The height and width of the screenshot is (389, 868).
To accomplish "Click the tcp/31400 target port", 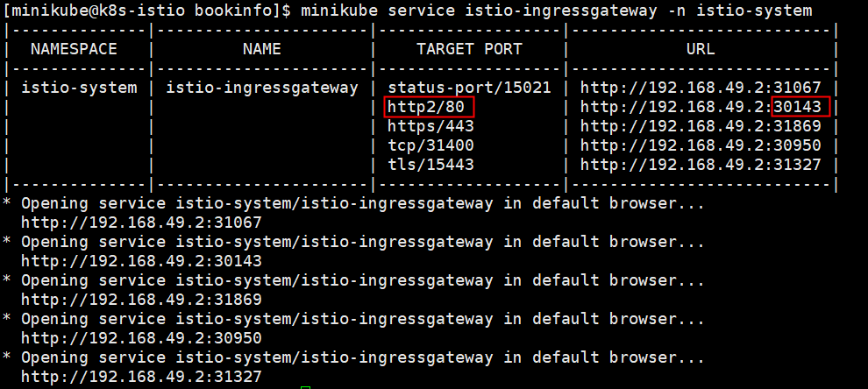I will (430, 145).
